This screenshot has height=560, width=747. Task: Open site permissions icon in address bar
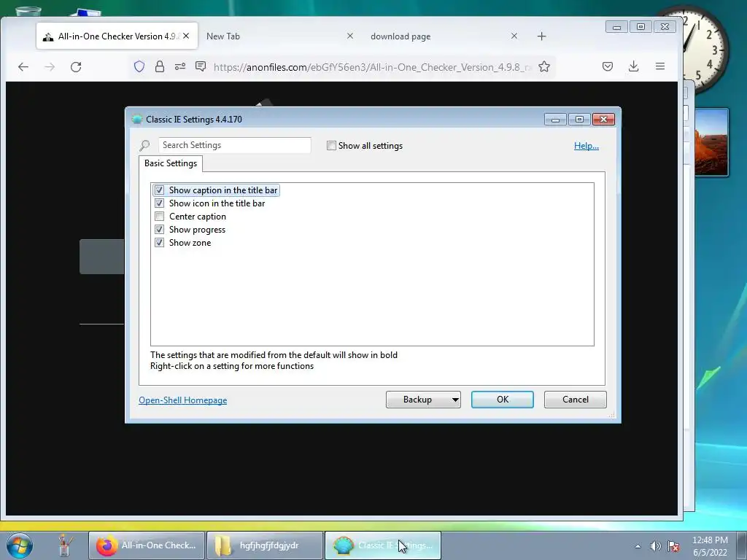tap(180, 66)
